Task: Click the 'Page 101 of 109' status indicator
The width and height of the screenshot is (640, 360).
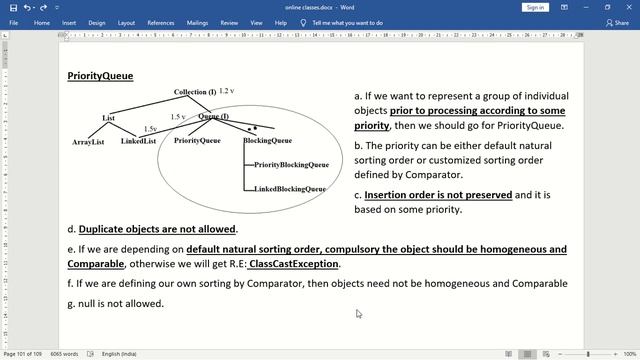Action: tap(23, 354)
